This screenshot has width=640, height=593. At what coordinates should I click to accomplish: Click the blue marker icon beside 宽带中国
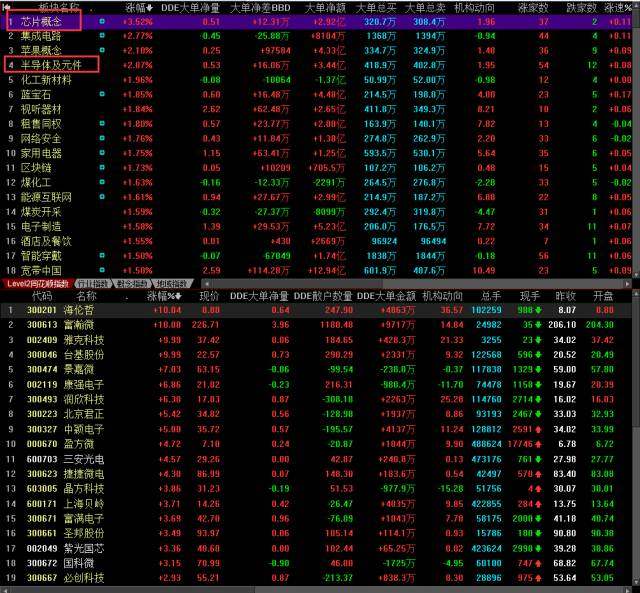(x=102, y=270)
